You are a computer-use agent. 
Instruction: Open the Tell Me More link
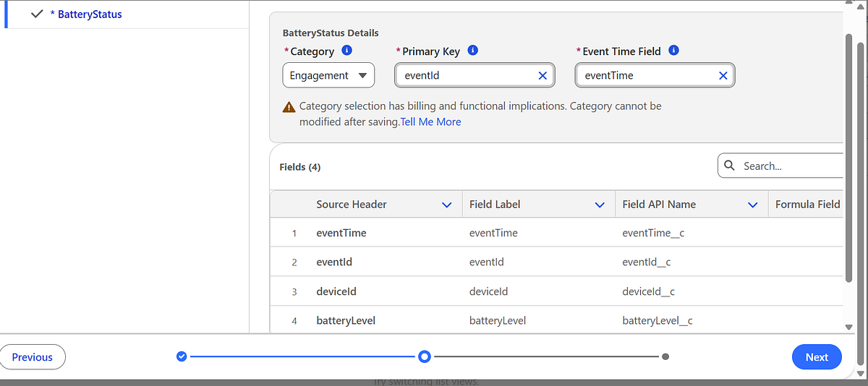(x=430, y=121)
